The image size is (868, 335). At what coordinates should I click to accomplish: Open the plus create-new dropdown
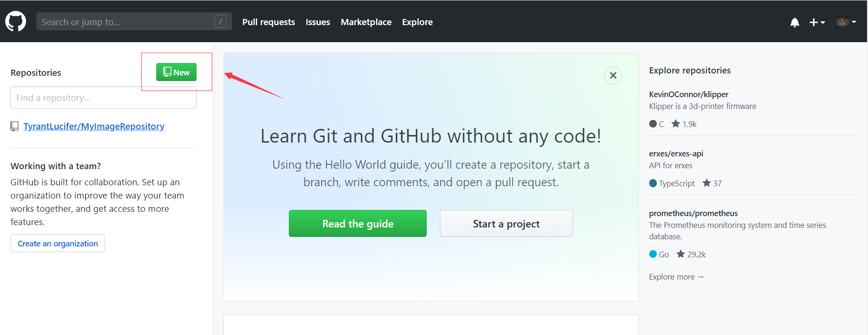tap(817, 22)
